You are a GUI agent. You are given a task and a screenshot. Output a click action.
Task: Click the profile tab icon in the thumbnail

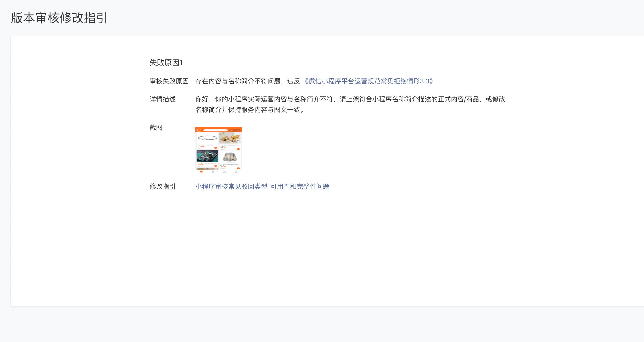click(x=236, y=172)
